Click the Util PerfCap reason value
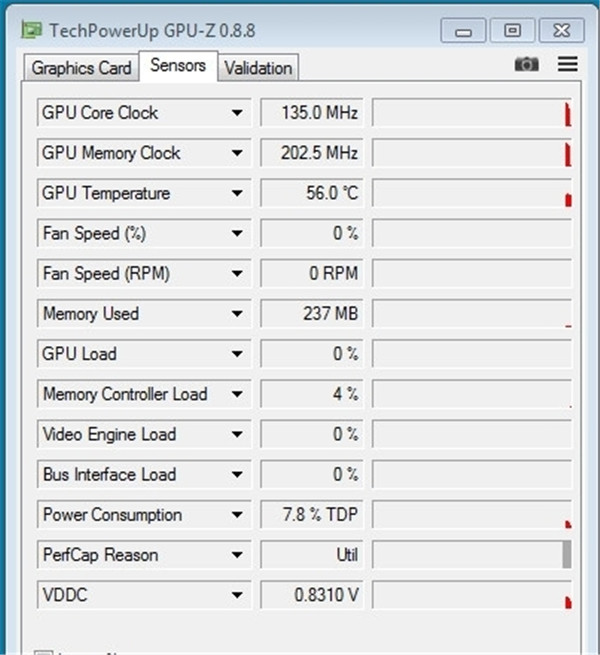 tap(312, 555)
